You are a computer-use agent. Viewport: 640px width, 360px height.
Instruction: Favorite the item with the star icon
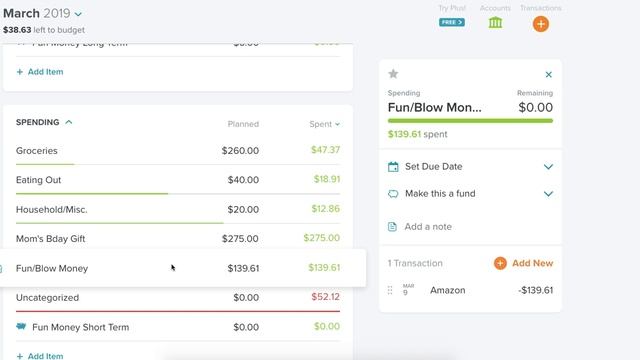pyautogui.click(x=393, y=74)
